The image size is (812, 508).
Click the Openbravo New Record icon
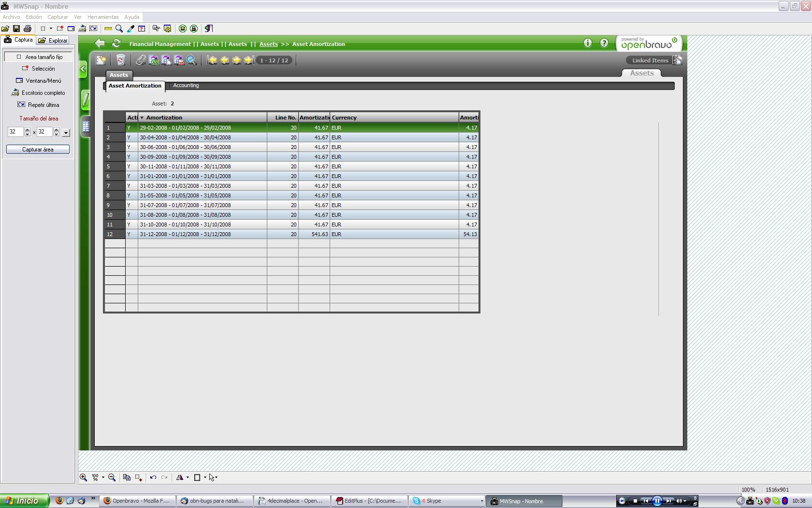pyautogui.click(x=101, y=60)
